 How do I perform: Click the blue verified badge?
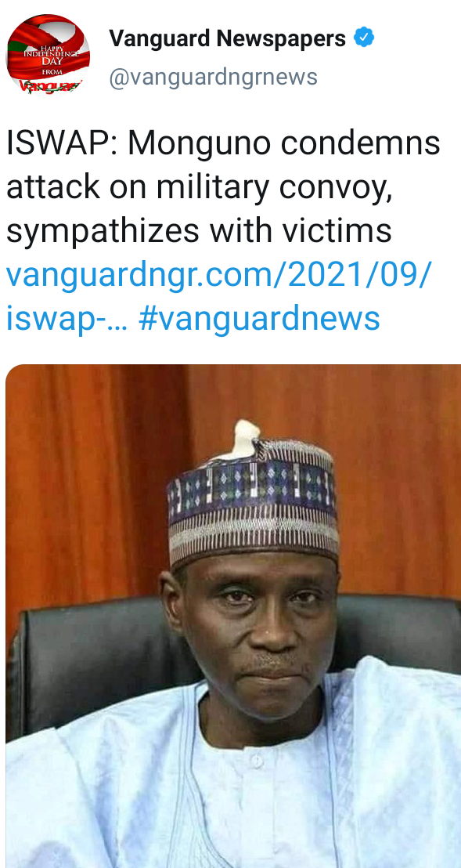(x=364, y=38)
